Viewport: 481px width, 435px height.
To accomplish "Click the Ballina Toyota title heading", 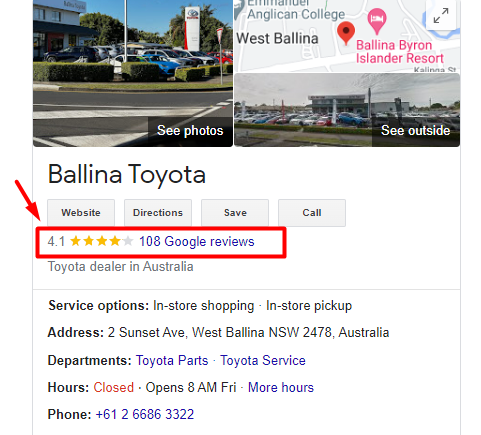I will (127, 174).
